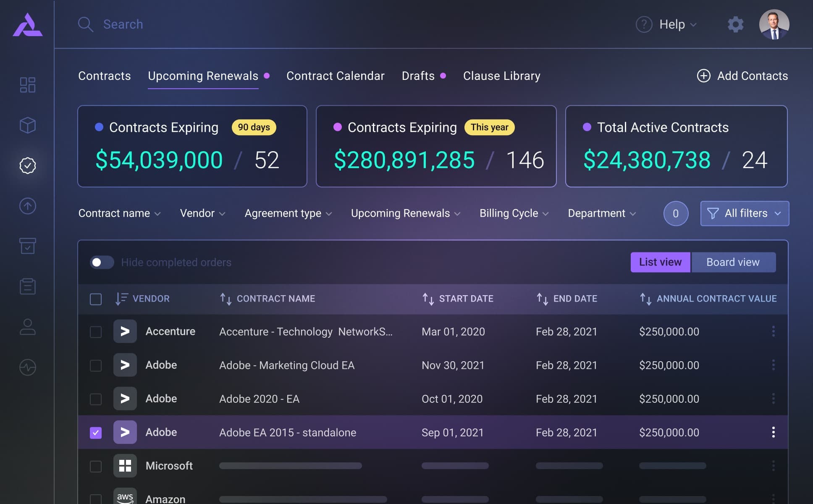Click Accenture vendor logo icon
813x504 pixels.
(125, 331)
